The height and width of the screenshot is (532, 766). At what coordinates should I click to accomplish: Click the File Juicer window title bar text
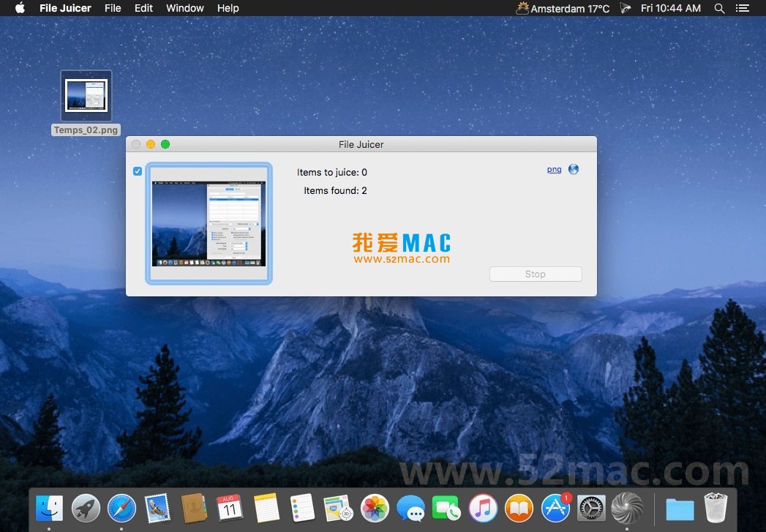tap(361, 145)
